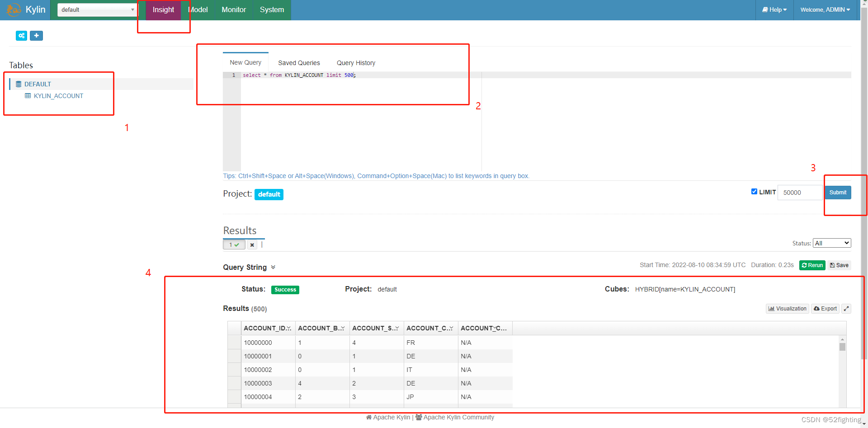Switch to the Monitor tab
The width and height of the screenshot is (868, 428).
click(234, 10)
